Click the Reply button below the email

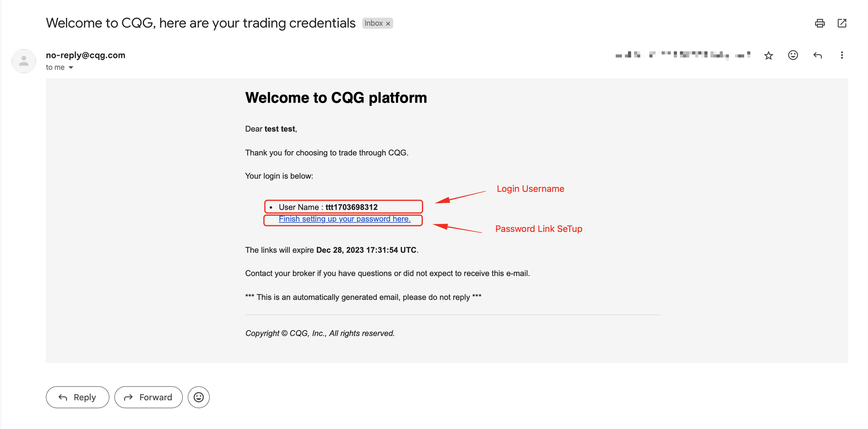[x=77, y=397]
